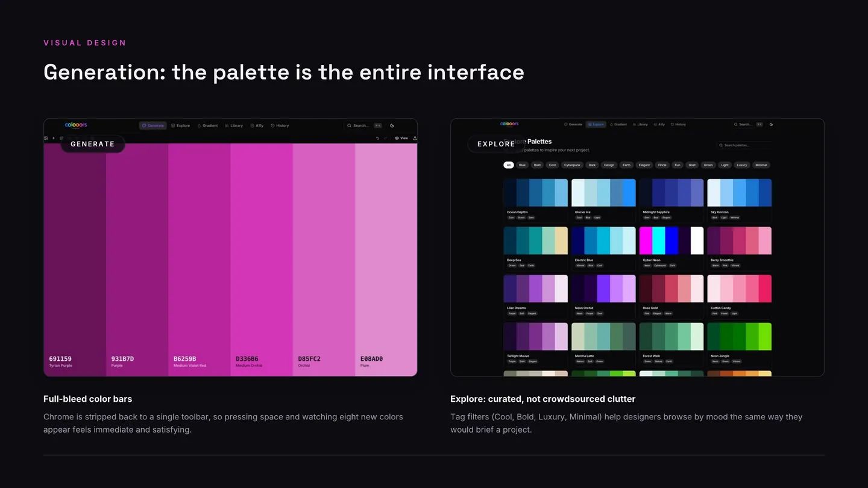Filter palettes by the Floral tag
868x488 pixels.
point(662,165)
